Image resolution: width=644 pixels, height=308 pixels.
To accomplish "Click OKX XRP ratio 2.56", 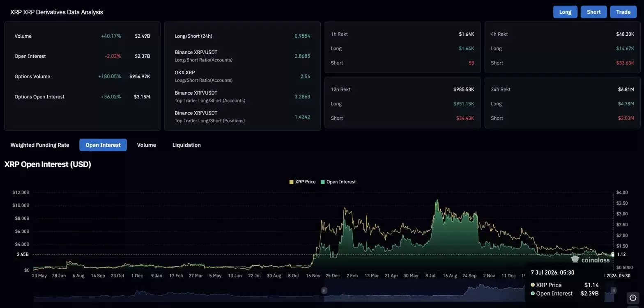I will 305,77.
